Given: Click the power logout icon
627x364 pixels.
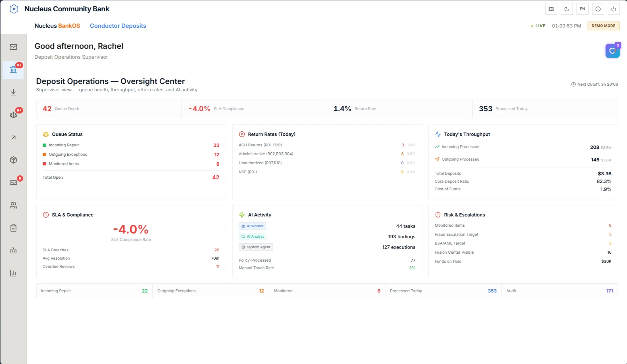Looking at the screenshot, I should 614,9.
